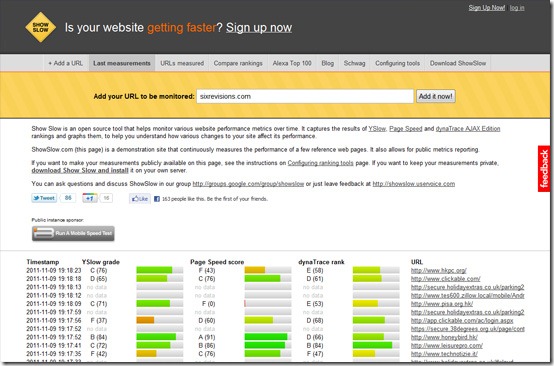Click the Google +1 button
554x366 pixels.
point(90,198)
